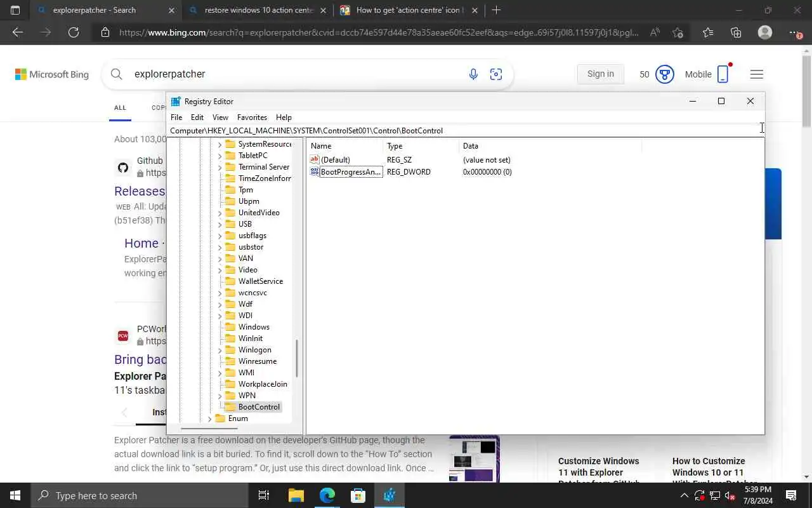The width and height of the screenshot is (812, 508).
Task: Expand the SystemResource key
Action: click(x=220, y=144)
